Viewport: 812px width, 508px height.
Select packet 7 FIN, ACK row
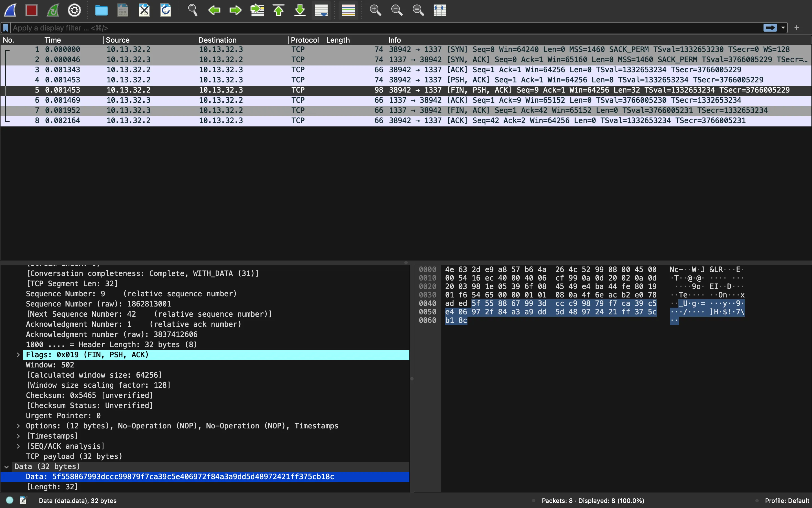pos(406,111)
